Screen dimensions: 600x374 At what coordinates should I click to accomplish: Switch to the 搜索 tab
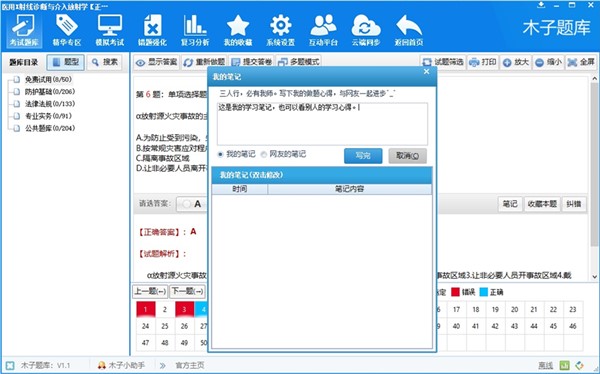click(104, 62)
